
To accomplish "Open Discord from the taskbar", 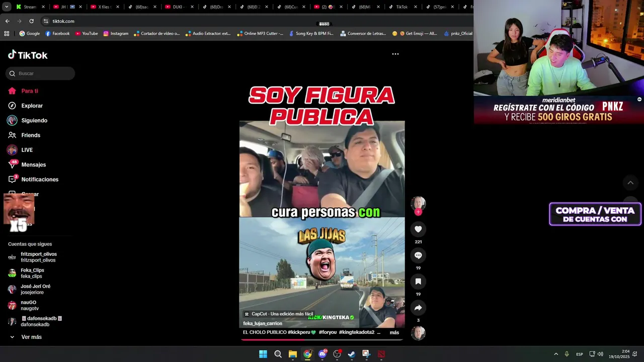I will pyautogui.click(x=323, y=354).
